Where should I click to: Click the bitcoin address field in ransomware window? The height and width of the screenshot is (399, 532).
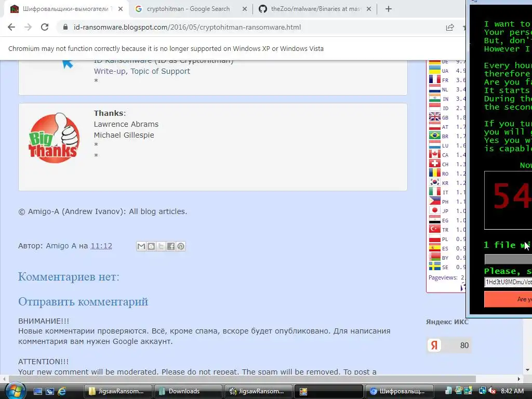508,282
